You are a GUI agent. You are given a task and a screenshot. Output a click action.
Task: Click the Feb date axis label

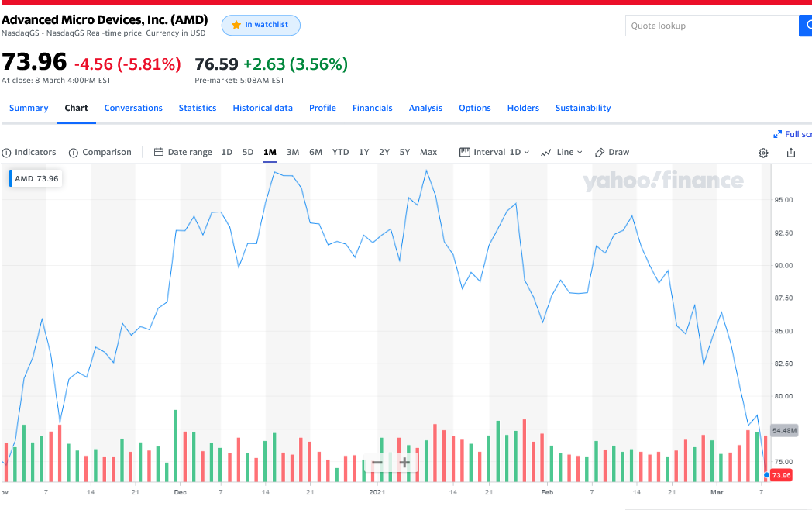point(547,492)
